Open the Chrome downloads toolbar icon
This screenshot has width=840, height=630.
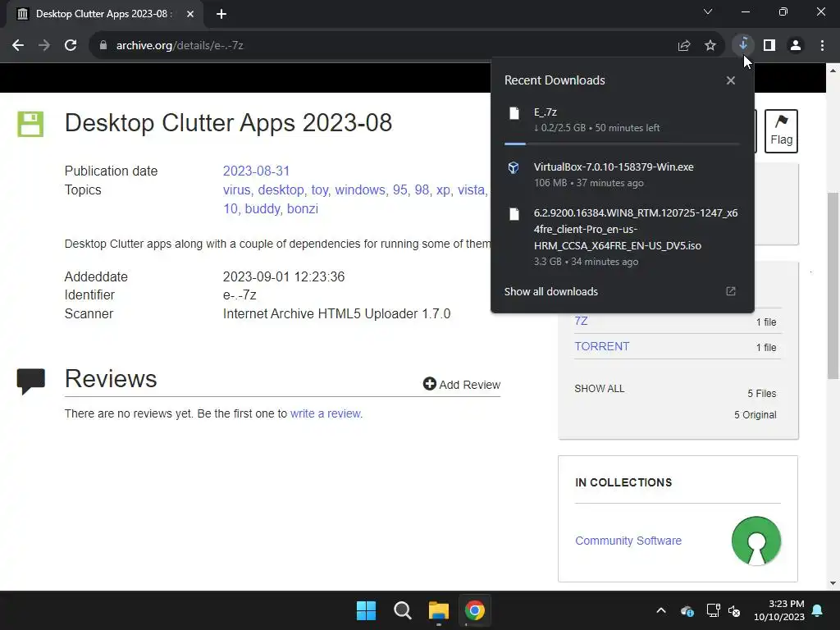pos(743,44)
